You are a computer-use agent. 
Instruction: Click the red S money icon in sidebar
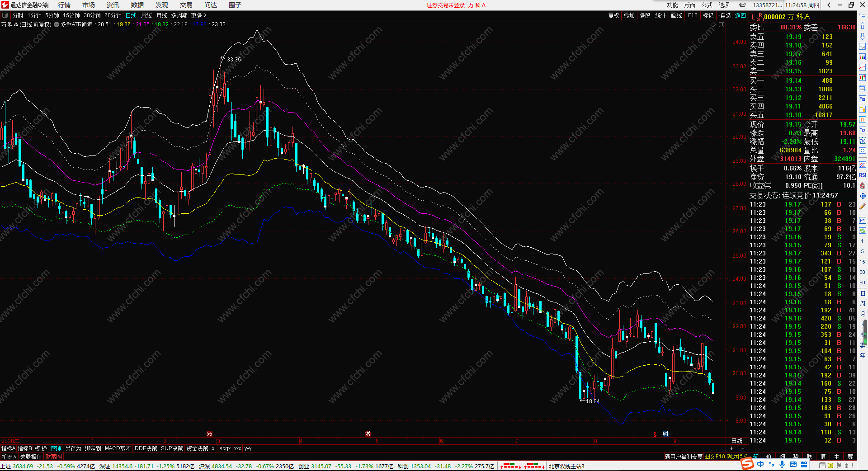862,185
